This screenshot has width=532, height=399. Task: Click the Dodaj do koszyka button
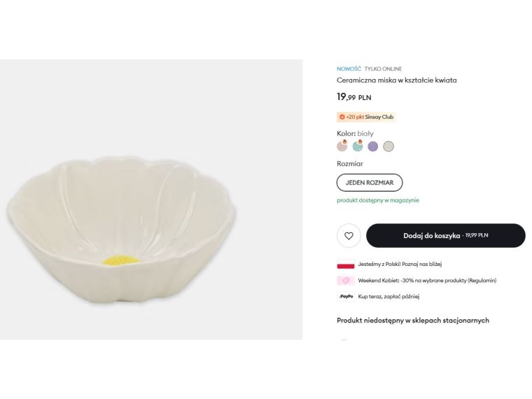pos(445,236)
